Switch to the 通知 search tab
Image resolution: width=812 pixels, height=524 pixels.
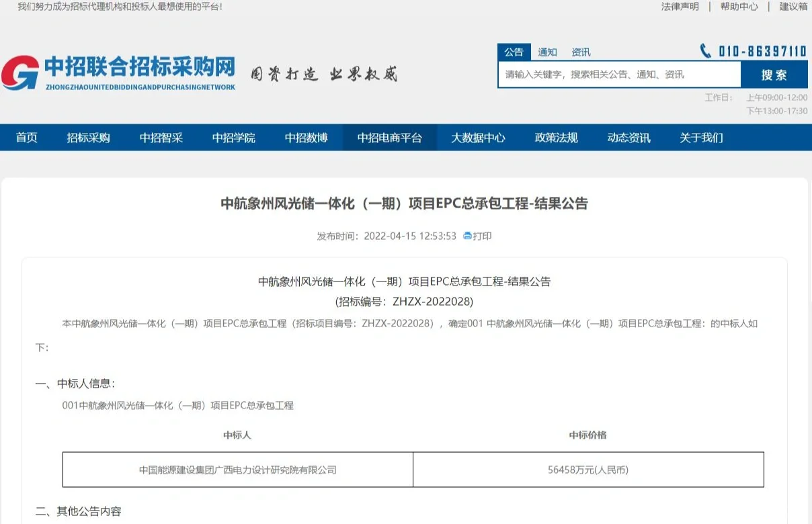point(547,52)
